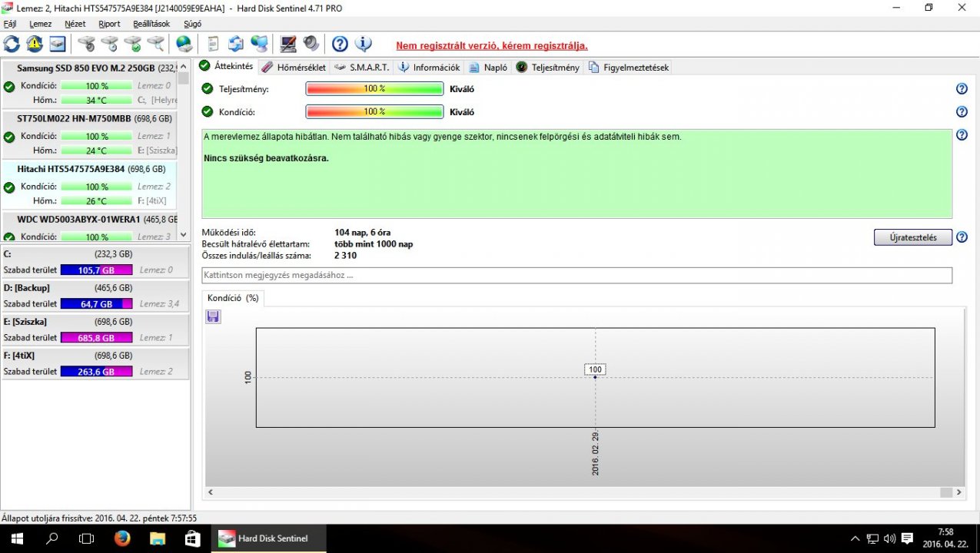Click the blue question mark toolbar icon

pos(340,44)
